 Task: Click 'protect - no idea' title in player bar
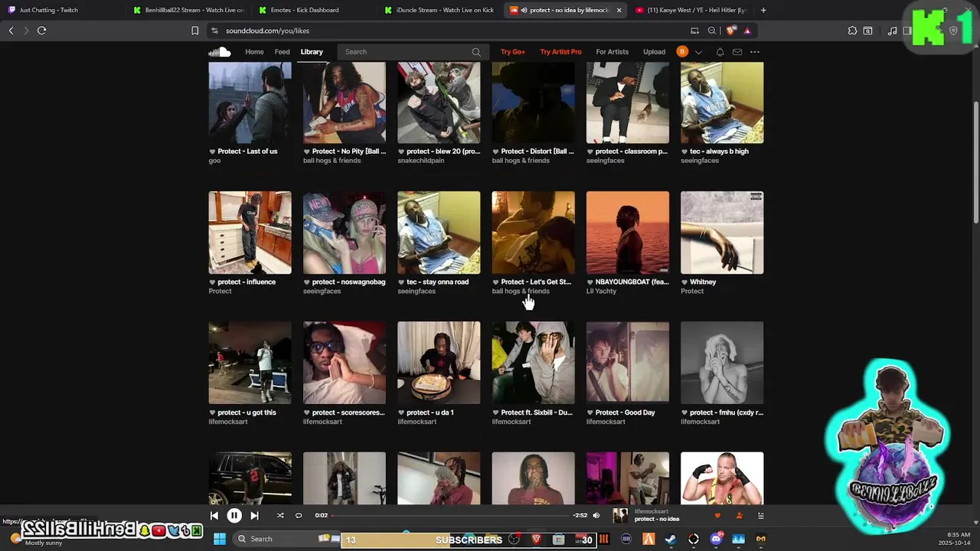click(657, 520)
